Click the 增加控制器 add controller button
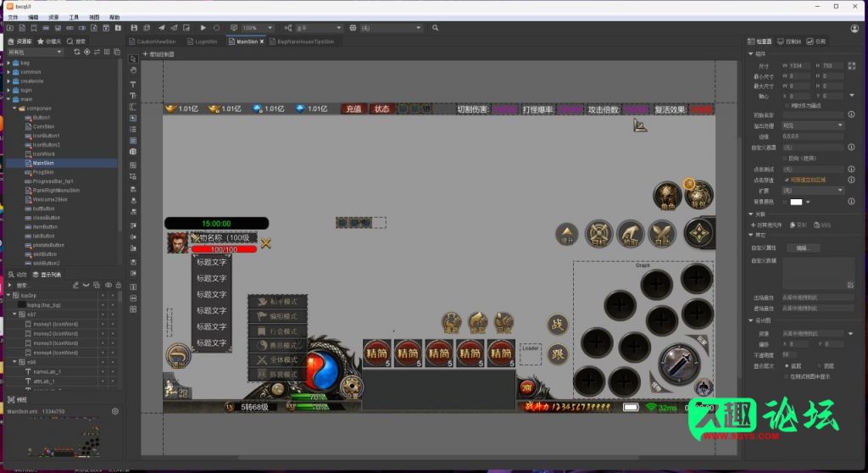This screenshot has width=868, height=473. pos(159,54)
